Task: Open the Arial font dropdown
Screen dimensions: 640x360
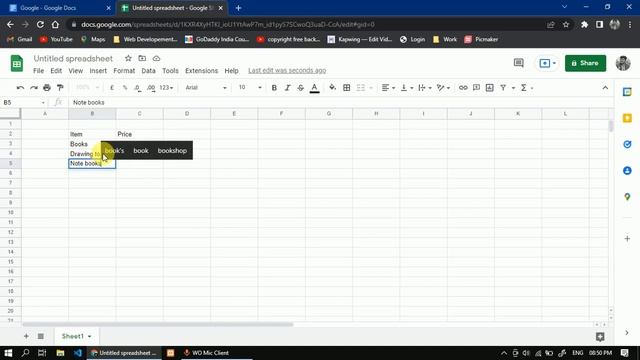Action: tap(205, 88)
